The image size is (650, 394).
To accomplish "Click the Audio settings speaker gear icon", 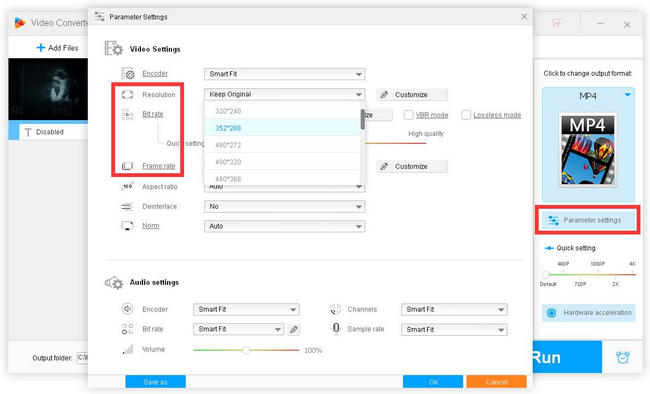I will (114, 282).
